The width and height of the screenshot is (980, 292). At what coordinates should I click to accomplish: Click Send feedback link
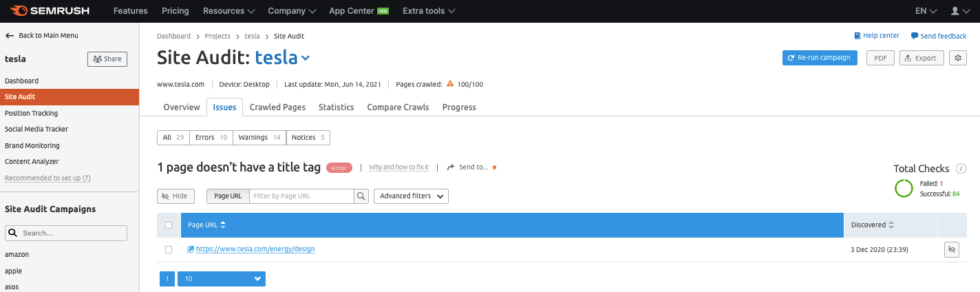tap(939, 36)
